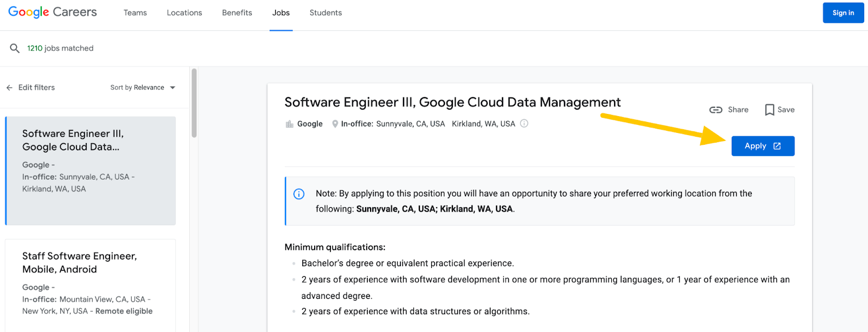Click the location pin icon
This screenshot has height=332, width=868.
pyautogui.click(x=335, y=124)
